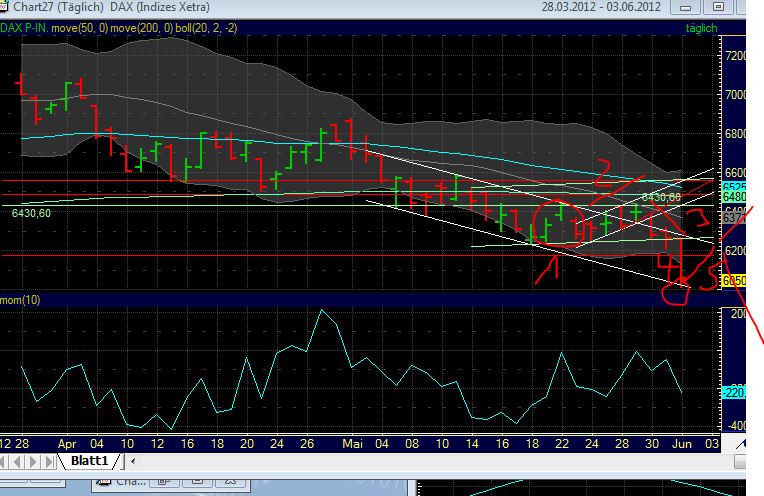Viewport: 764px width, 496px height.
Task: Click the 7000 price axis label
Action: 736,95
